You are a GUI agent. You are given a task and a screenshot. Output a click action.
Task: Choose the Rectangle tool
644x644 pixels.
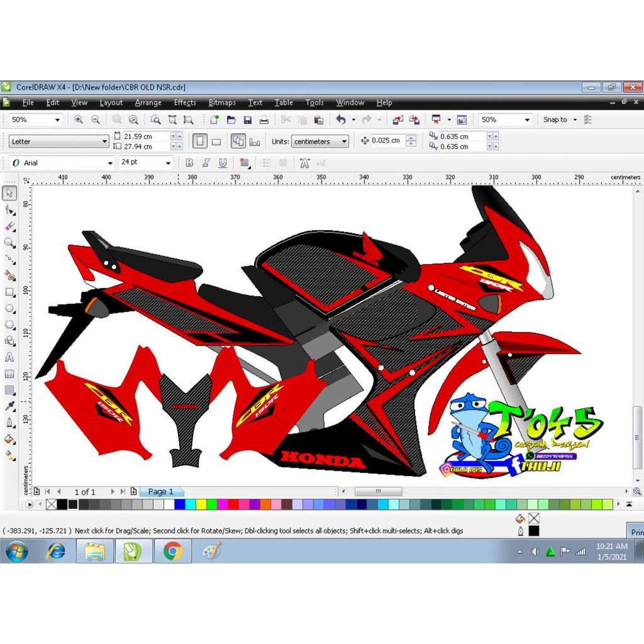[9, 292]
